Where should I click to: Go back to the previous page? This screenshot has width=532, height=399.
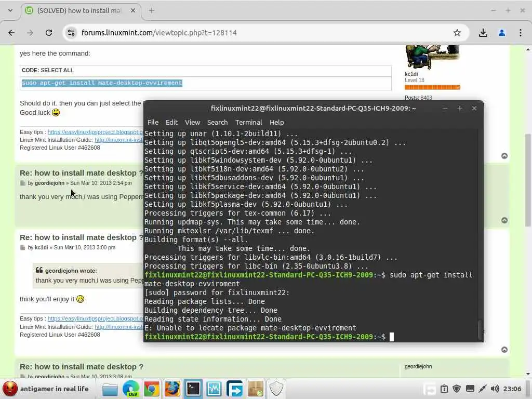(x=11, y=33)
